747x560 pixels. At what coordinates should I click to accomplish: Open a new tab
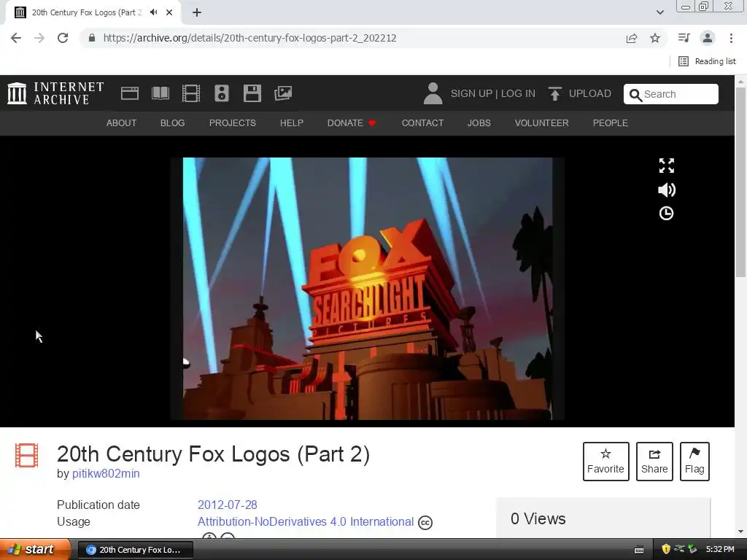coord(197,12)
